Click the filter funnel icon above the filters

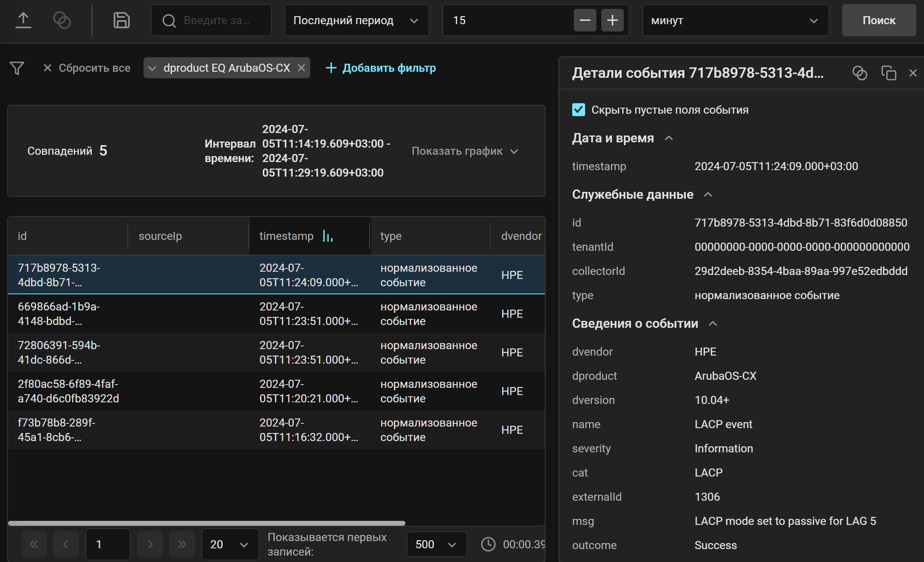click(17, 68)
